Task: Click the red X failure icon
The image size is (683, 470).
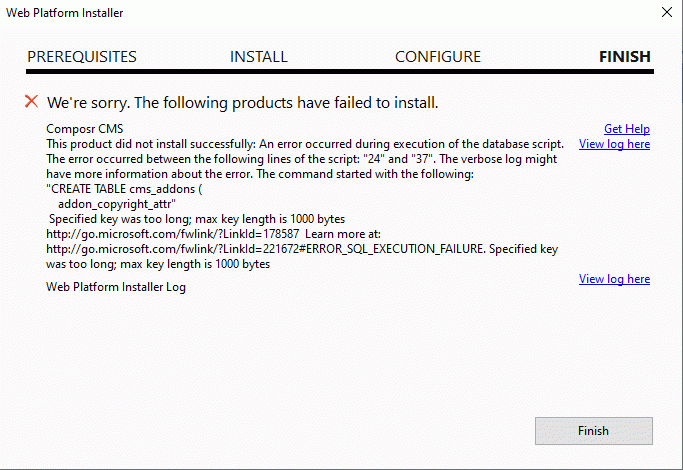Action: coord(31,101)
